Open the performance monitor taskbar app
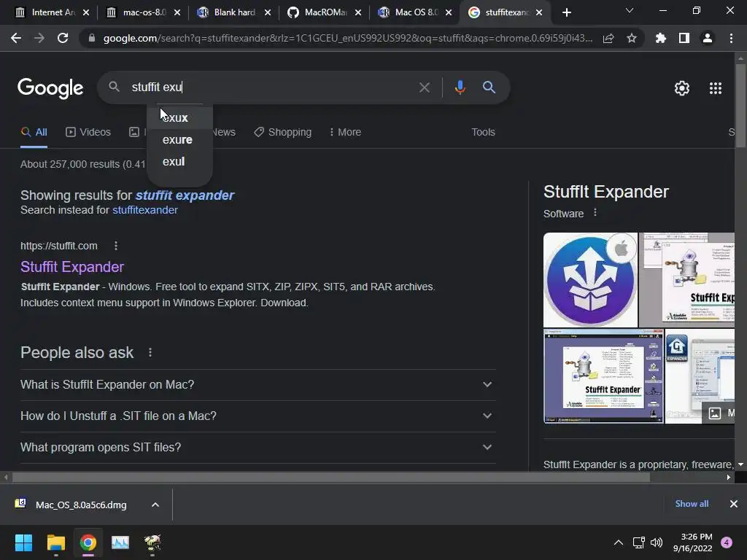This screenshot has width=747, height=560. pyautogui.click(x=120, y=542)
